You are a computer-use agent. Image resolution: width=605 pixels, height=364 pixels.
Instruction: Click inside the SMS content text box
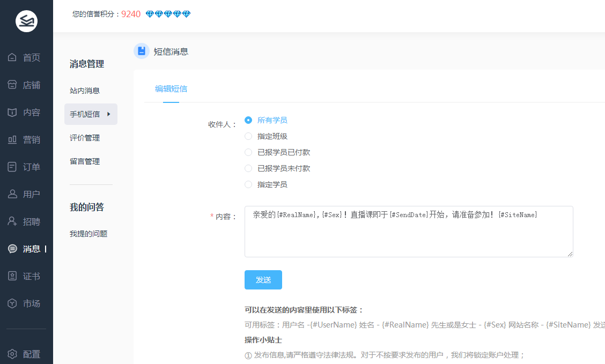pyautogui.click(x=408, y=235)
